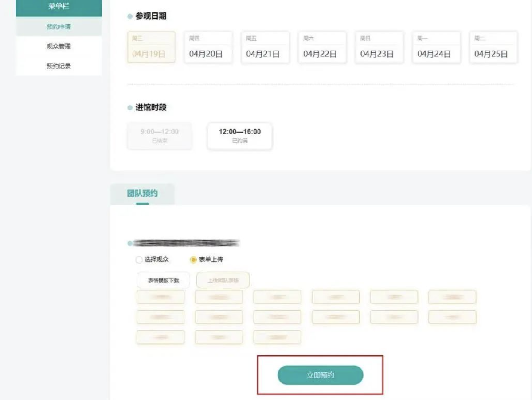Choose visit date 04月20日 (周四)
The height and width of the screenshot is (402, 532).
208,47
